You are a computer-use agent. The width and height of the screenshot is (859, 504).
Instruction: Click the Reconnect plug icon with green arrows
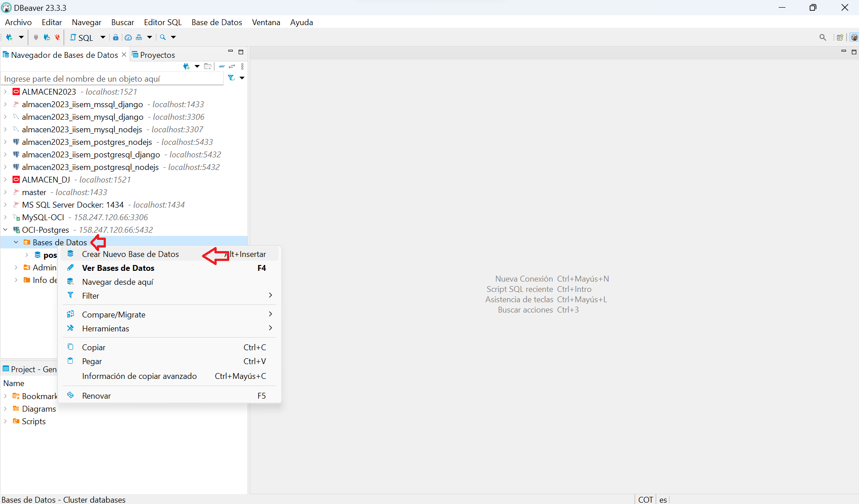[x=47, y=37]
